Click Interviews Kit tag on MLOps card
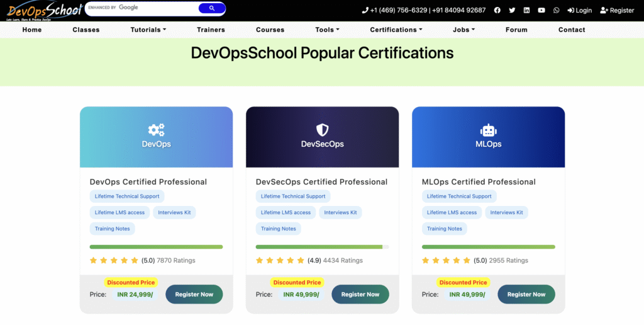Screen dimensions: 644x325 click(x=506, y=212)
